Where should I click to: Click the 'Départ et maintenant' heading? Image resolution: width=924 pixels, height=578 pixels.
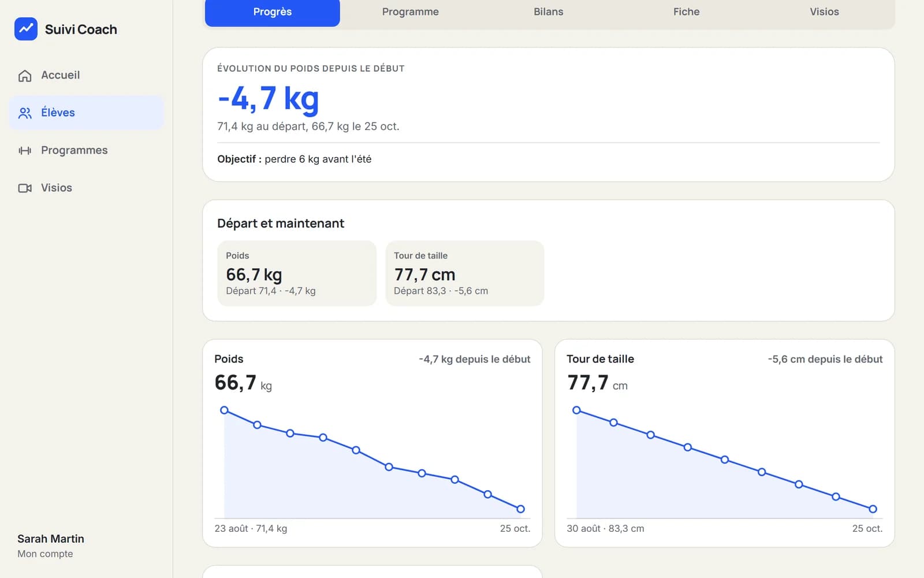281,223
